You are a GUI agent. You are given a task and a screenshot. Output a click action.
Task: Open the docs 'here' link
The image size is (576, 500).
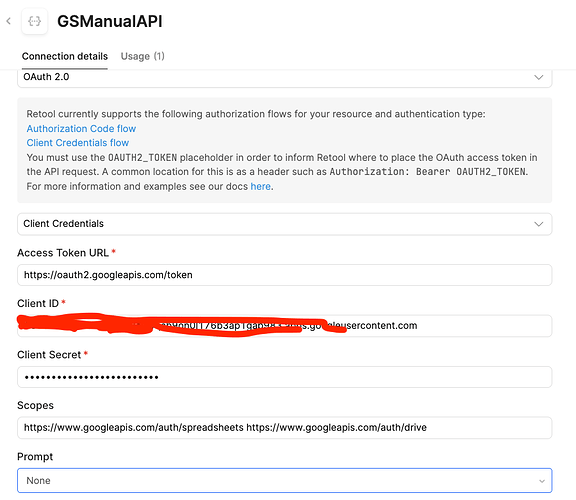[x=260, y=186]
